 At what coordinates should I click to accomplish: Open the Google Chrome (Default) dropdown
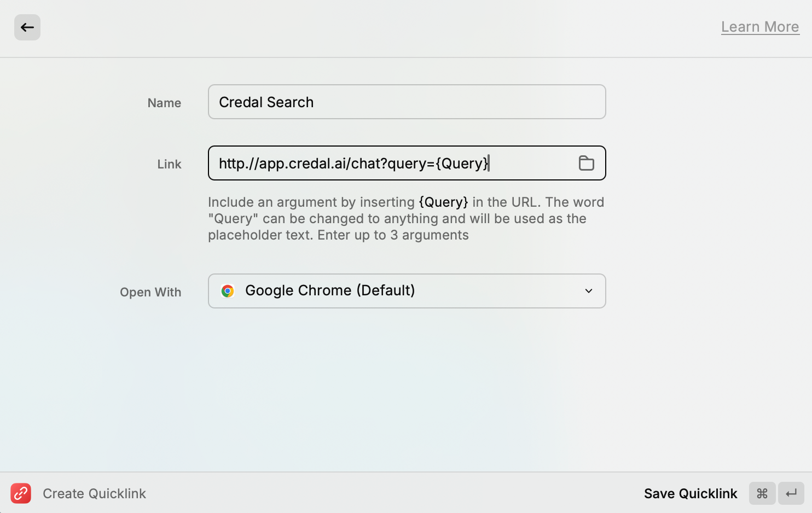407,291
